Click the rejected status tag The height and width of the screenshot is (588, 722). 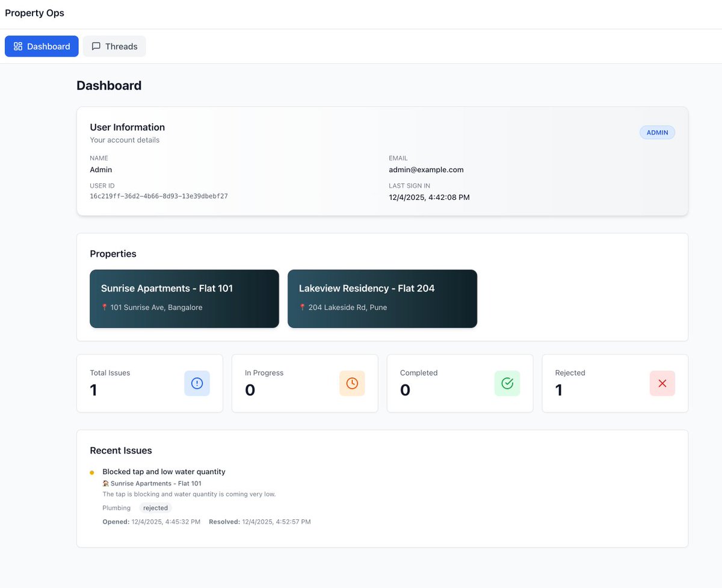(155, 507)
